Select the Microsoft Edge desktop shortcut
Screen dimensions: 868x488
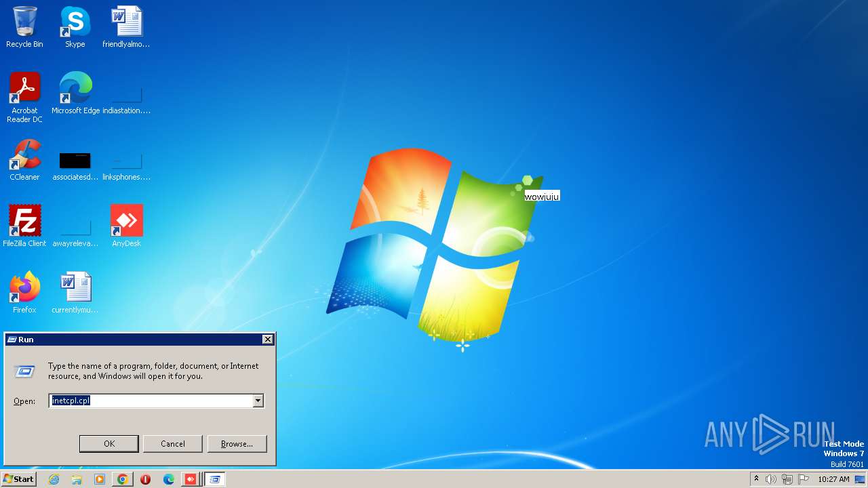[x=75, y=94]
